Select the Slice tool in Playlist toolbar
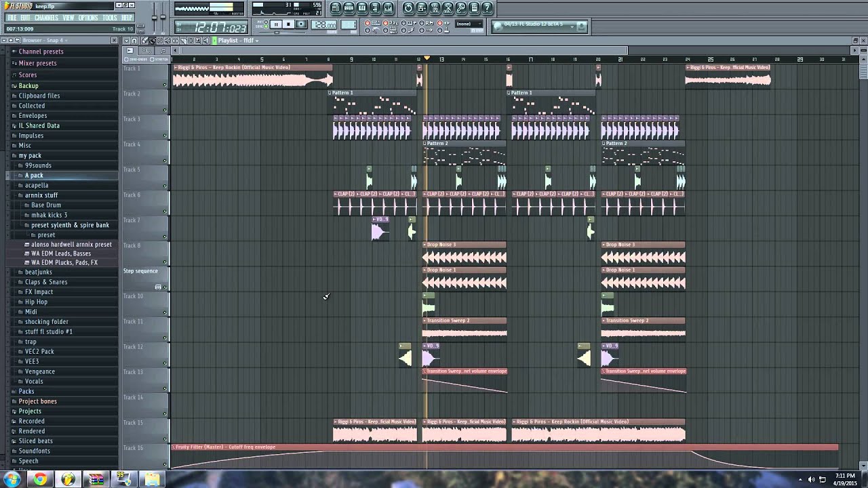The width and height of the screenshot is (868, 488). point(183,41)
